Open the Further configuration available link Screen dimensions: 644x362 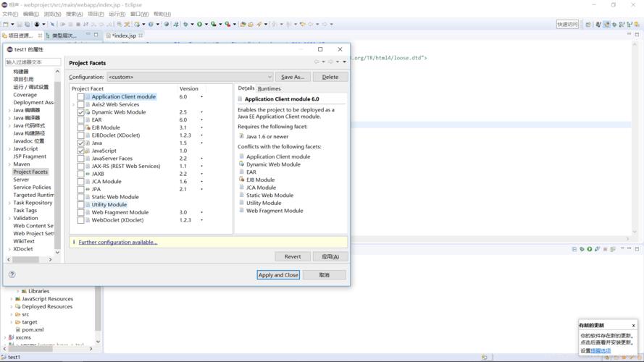click(117, 243)
